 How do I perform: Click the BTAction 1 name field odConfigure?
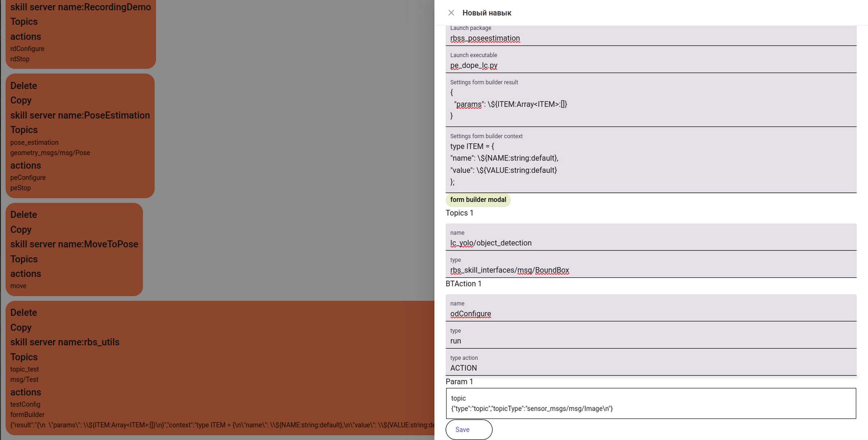650,314
